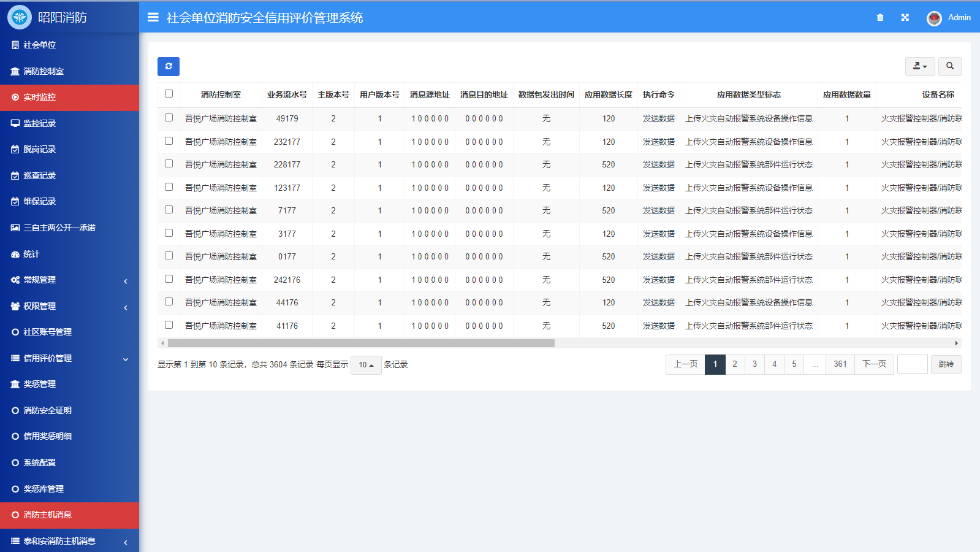The width and height of the screenshot is (980, 552).
Task: Go to last page 361
Action: pos(840,364)
